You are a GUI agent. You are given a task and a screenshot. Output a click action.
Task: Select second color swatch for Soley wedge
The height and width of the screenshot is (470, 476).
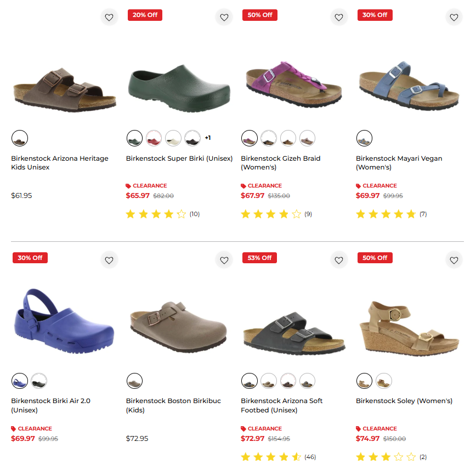(384, 381)
